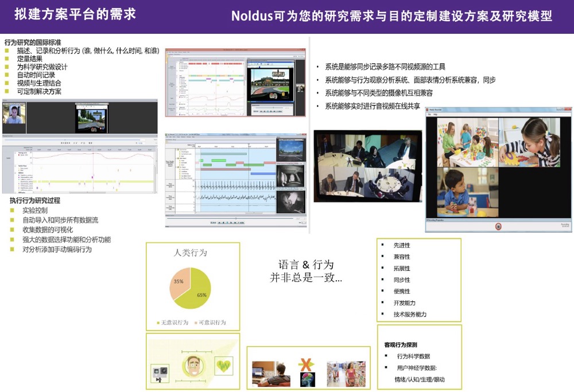
Task: Click the 系统能够与不同类型的摄像机互相兼容 line
Action: 379,93
